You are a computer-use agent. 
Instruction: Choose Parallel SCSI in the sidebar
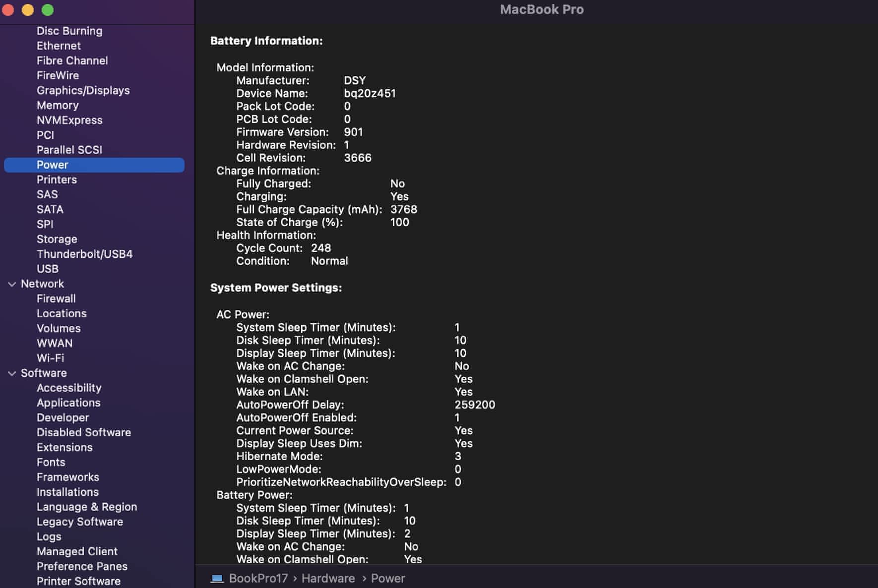coord(69,150)
